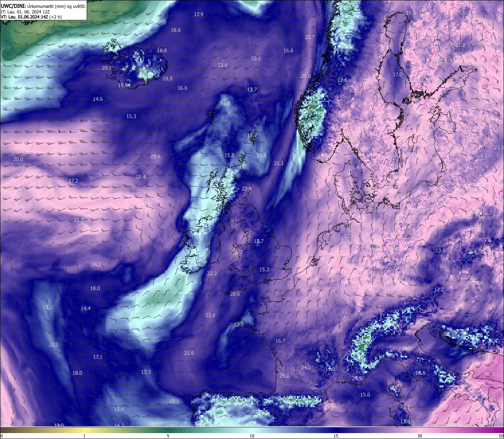The width and height of the screenshot is (504, 439).
Task: Click the 21.0 value at upper right
Action: [460, 45]
